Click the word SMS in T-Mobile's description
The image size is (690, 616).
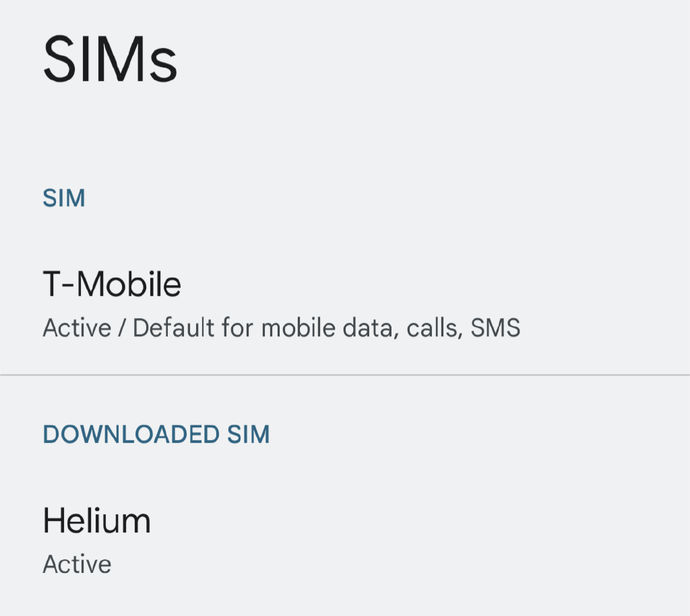click(495, 328)
